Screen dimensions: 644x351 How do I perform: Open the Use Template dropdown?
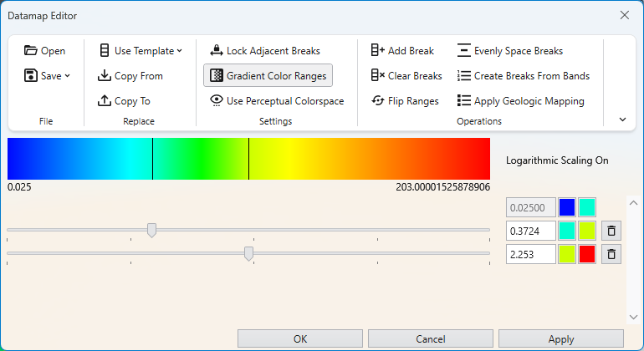[x=178, y=51]
